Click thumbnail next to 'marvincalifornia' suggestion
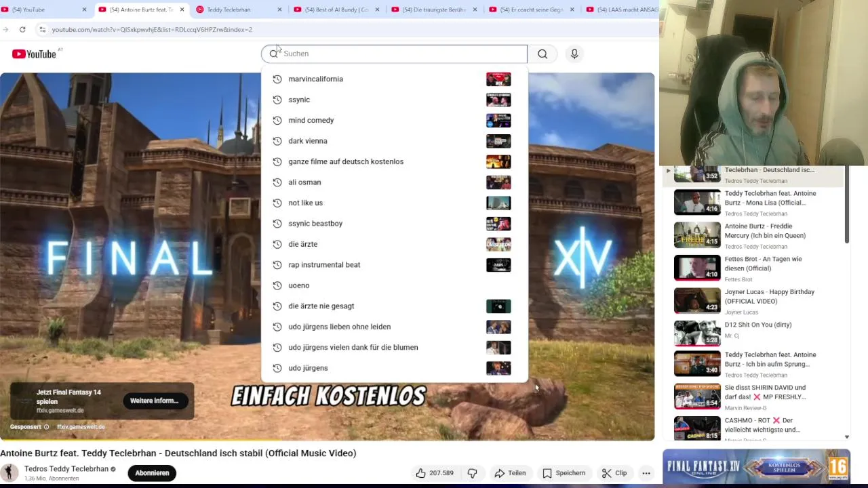Screen dimensions: 868x488 [x=498, y=79]
